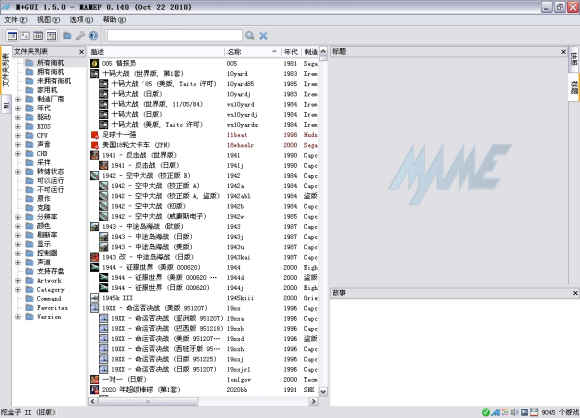
Task: Click the right arrow of horizontal scrollbar
Action: coord(314,401)
